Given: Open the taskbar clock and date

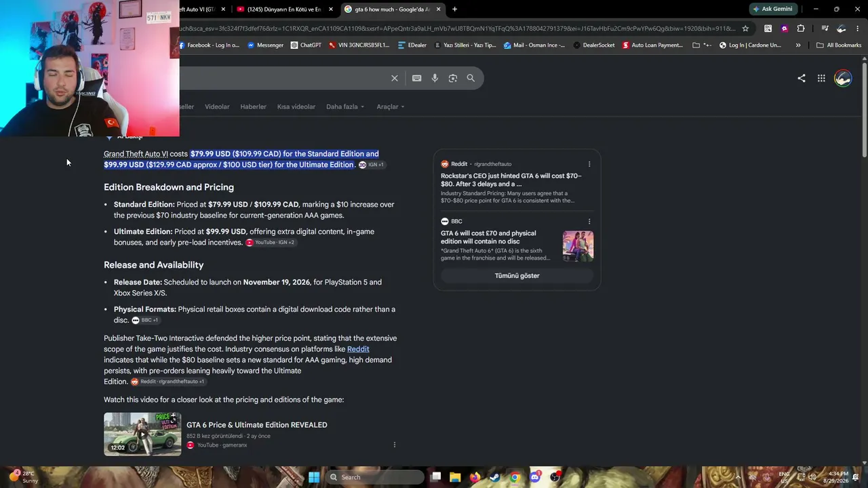Looking at the screenshot, I should (837, 477).
